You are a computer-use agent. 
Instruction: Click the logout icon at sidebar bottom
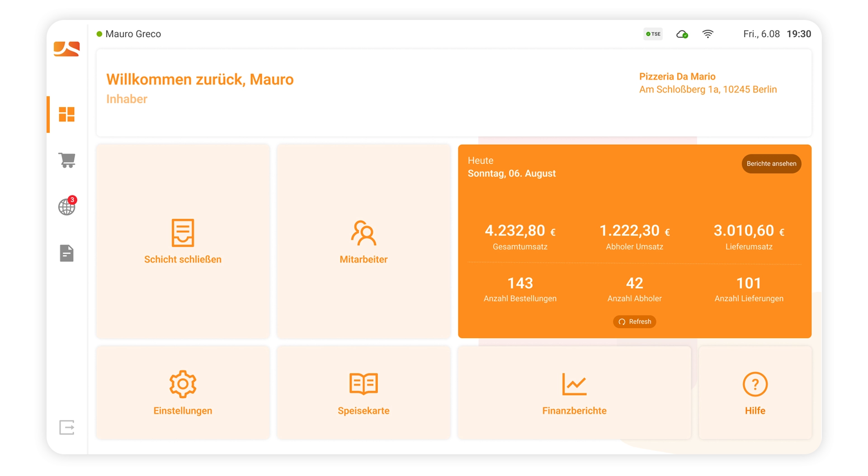pyautogui.click(x=66, y=427)
